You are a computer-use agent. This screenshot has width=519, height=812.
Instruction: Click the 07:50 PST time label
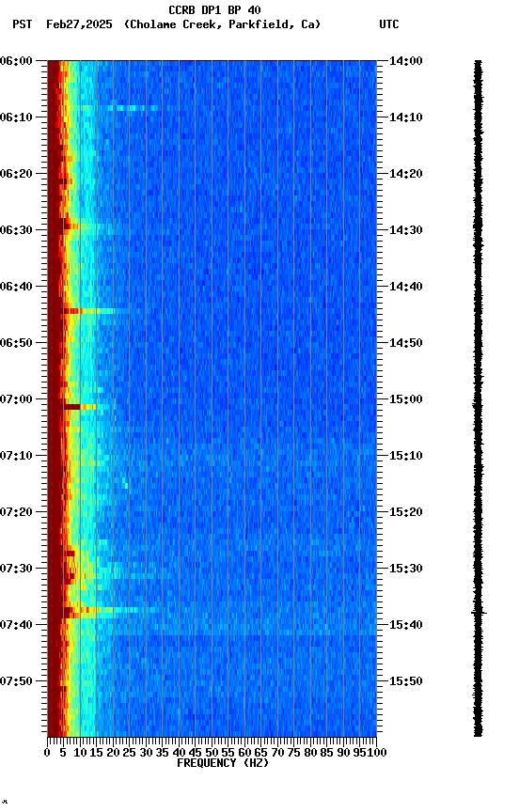(x=16, y=682)
